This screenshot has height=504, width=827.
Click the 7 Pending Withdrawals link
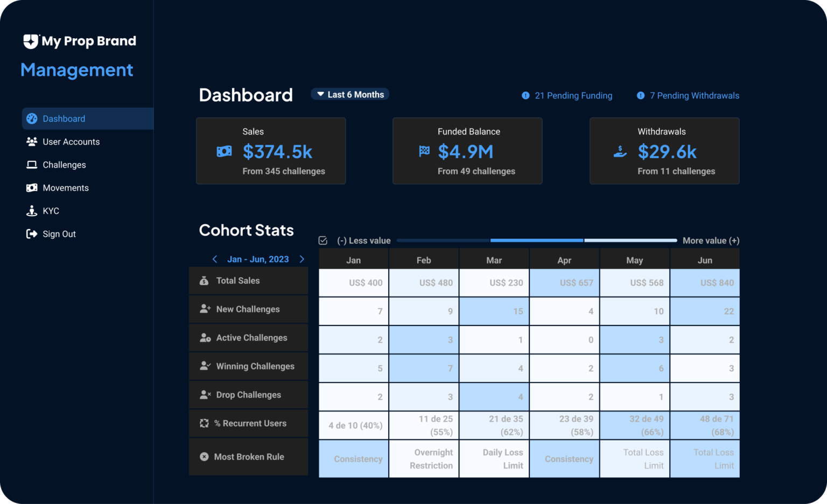(x=695, y=95)
